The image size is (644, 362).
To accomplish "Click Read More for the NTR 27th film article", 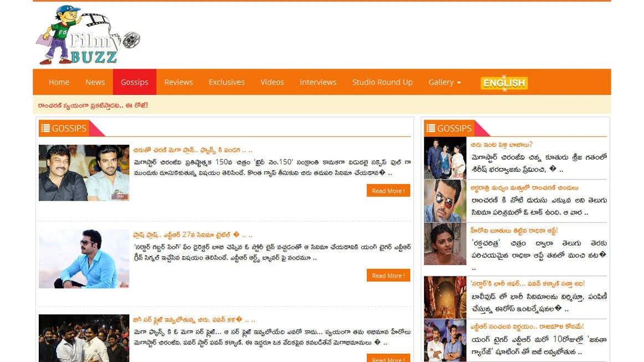I will pyautogui.click(x=388, y=276).
